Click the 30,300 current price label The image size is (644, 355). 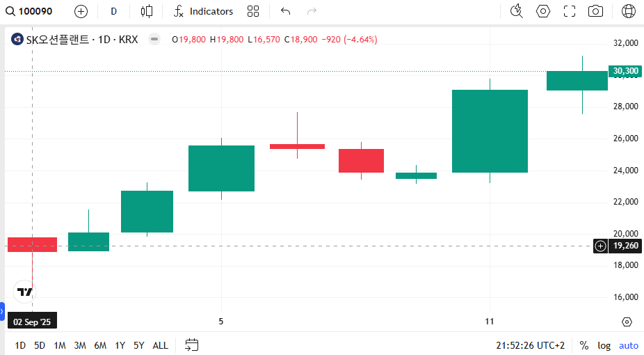(x=625, y=71)
